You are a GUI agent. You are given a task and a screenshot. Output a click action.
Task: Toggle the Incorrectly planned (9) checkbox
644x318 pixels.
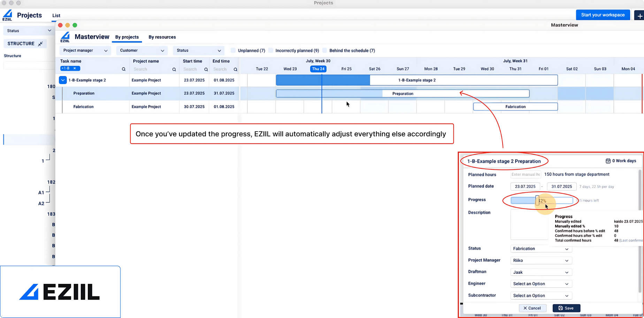click(x=271, y=51)
